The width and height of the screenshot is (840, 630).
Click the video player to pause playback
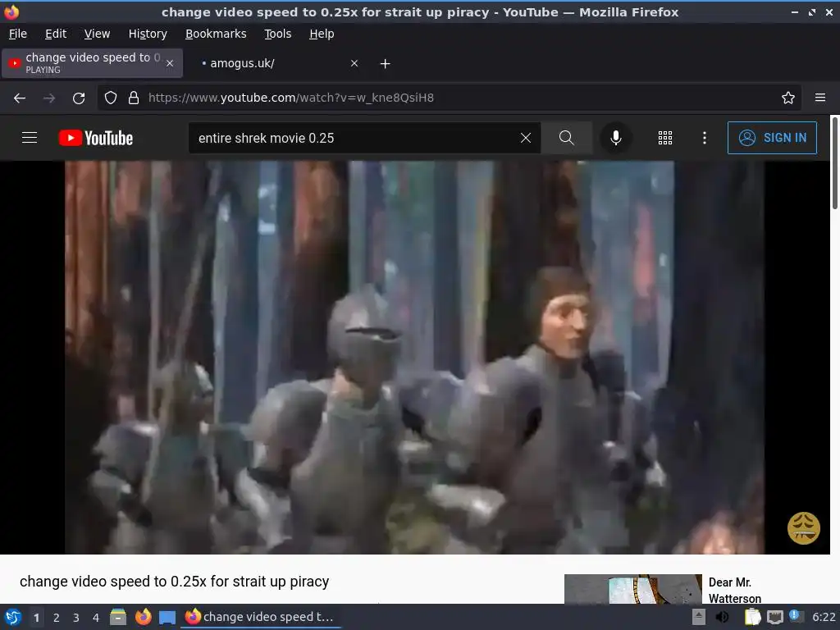[414, 358]
